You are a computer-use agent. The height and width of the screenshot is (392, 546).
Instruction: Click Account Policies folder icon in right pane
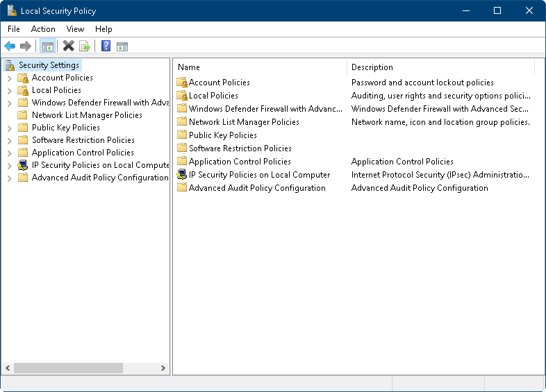[182, 83]
